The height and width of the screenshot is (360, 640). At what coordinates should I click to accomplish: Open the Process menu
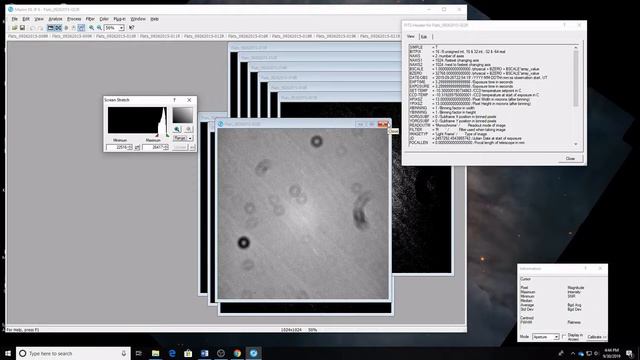pyautogui.click(x=74, y=19)
